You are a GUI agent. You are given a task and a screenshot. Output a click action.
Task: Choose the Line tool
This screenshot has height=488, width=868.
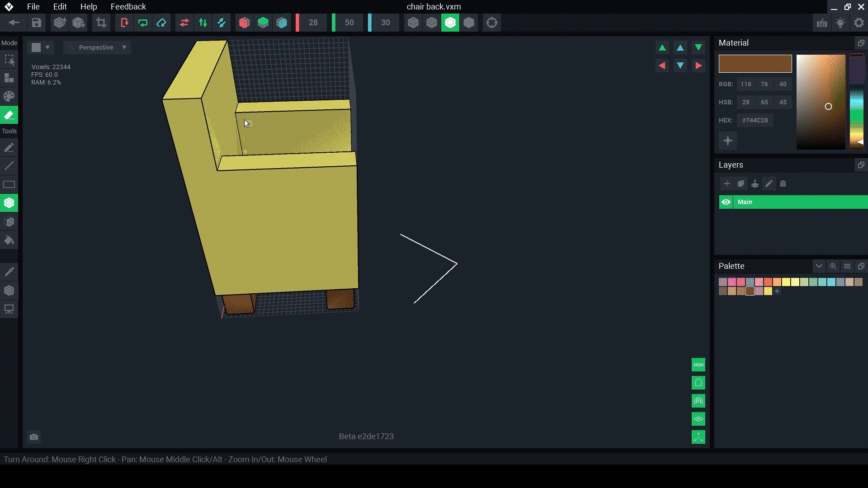tap(9, 166)
